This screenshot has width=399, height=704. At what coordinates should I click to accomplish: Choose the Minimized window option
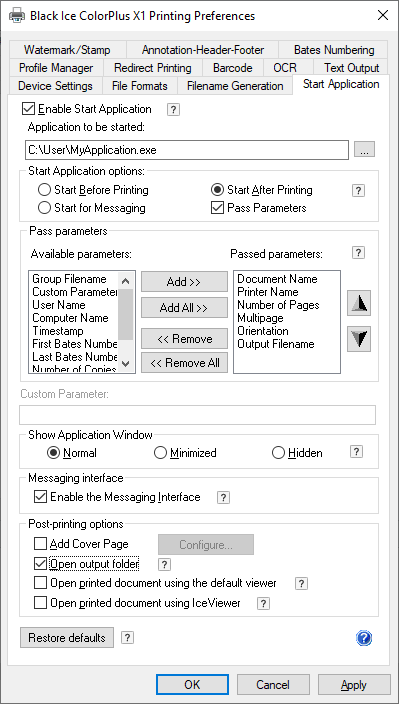[160, 453]
